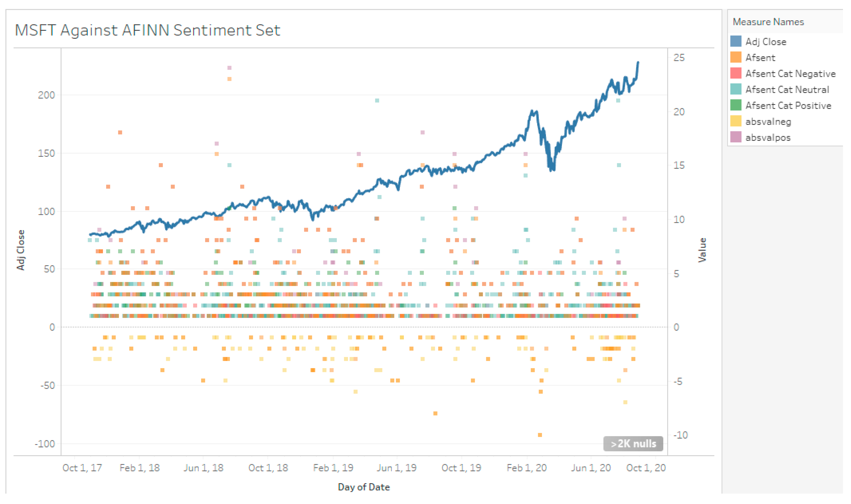Viewport: 851px width, 504px height.
Task: Click the Afsent Cat Negative red swatch
Action: 736,73
